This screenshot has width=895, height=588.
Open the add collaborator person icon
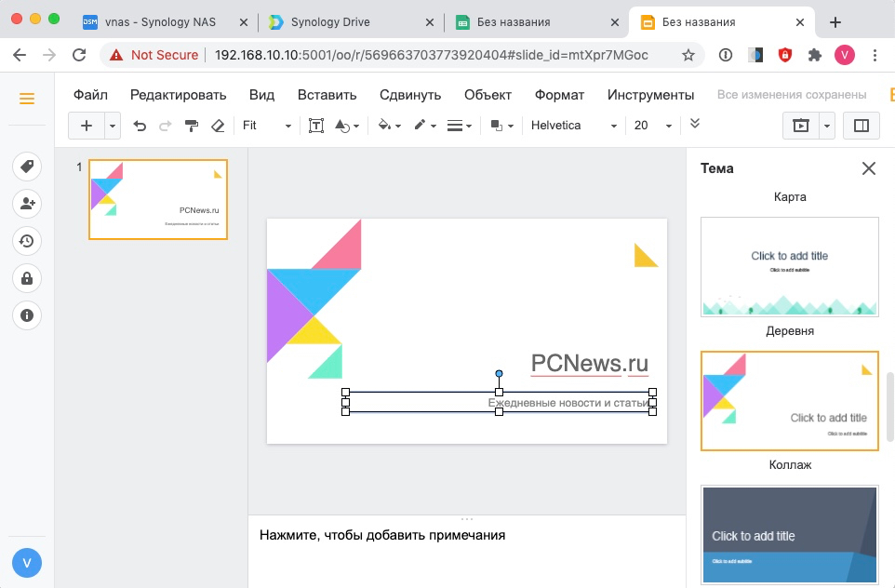[x=27, y=204]
